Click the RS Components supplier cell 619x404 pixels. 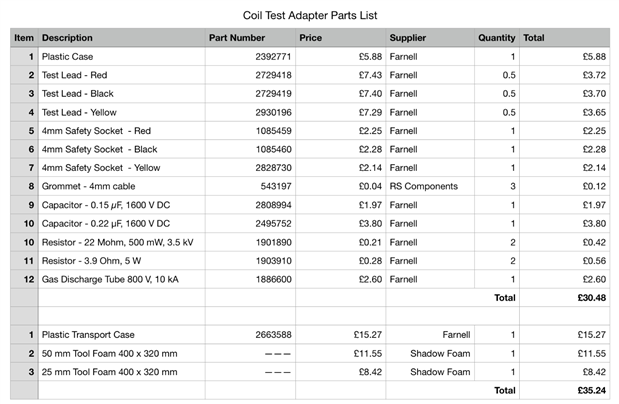click(424, 186)
